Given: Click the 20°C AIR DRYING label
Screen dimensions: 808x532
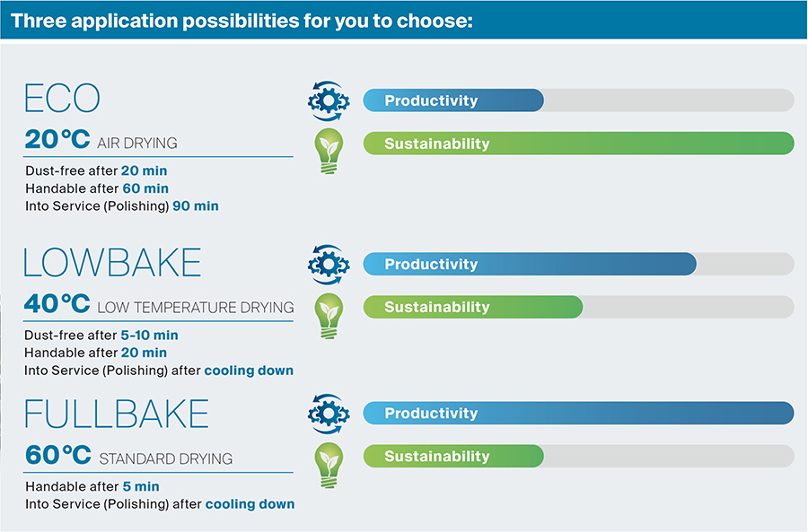Looking at the screenshot, I should (x=101, y=140).
